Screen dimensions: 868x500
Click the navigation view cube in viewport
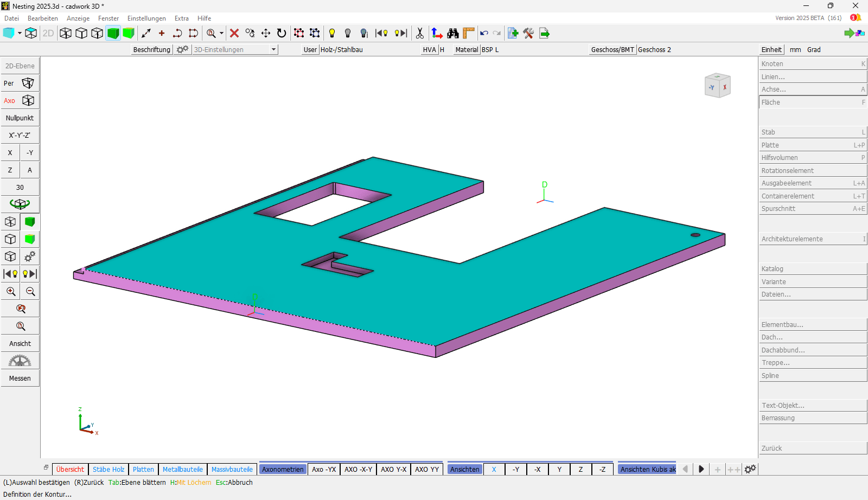[717, 86]
